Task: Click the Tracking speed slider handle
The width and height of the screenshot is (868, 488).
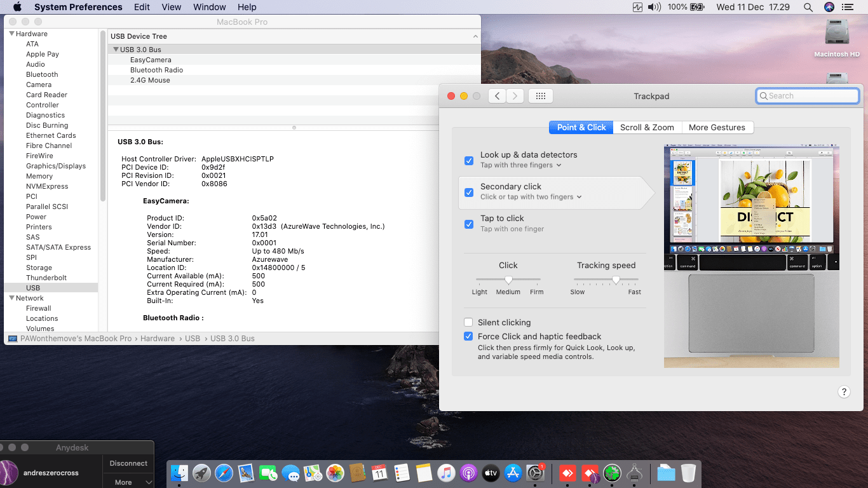Action: coord(616,280)
